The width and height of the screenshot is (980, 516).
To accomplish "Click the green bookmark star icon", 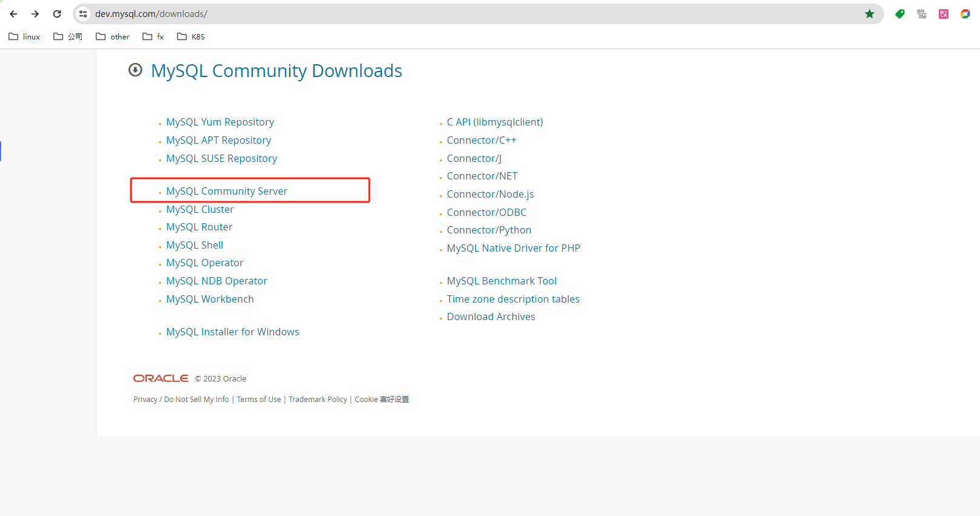I will tap(869, 14).
